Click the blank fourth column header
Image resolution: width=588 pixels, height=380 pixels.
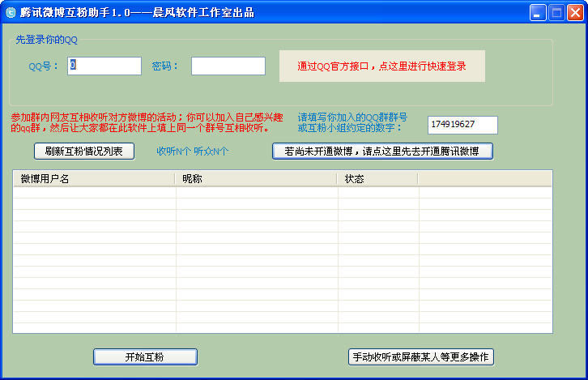pos(484,178)
